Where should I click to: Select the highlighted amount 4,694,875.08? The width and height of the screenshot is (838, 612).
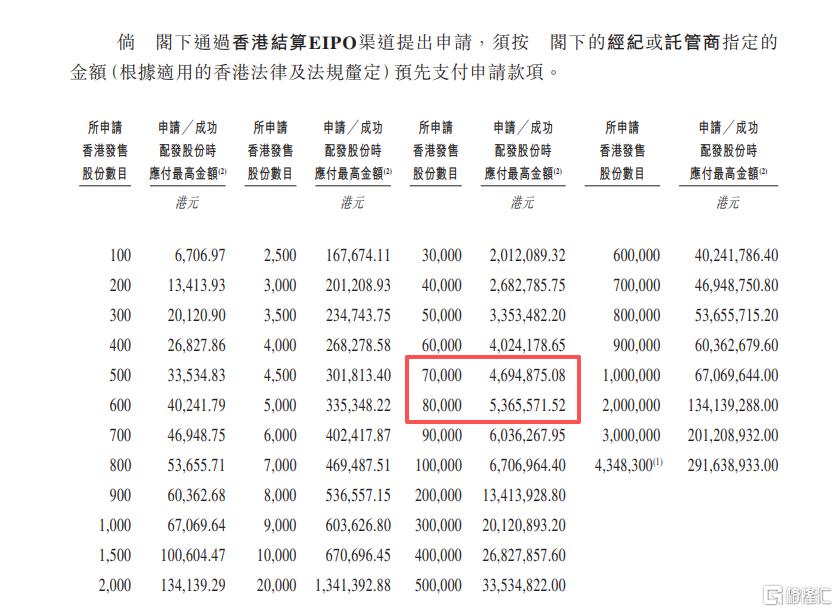(527, 375)
